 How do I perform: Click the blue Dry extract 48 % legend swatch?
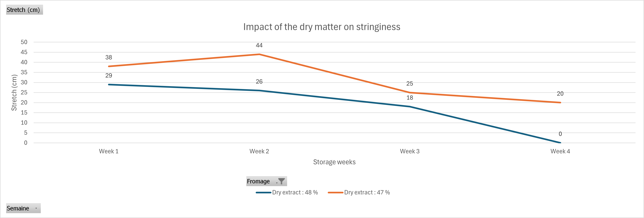click(263, 193)
